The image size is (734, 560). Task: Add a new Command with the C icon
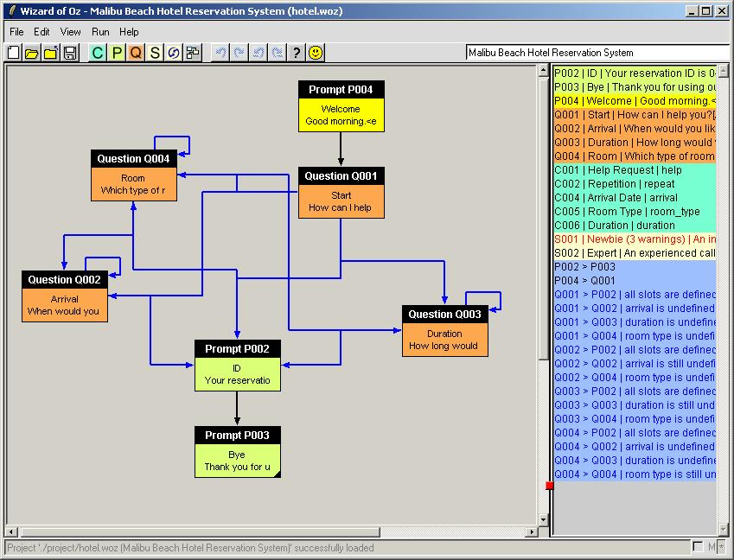point(98,53)
